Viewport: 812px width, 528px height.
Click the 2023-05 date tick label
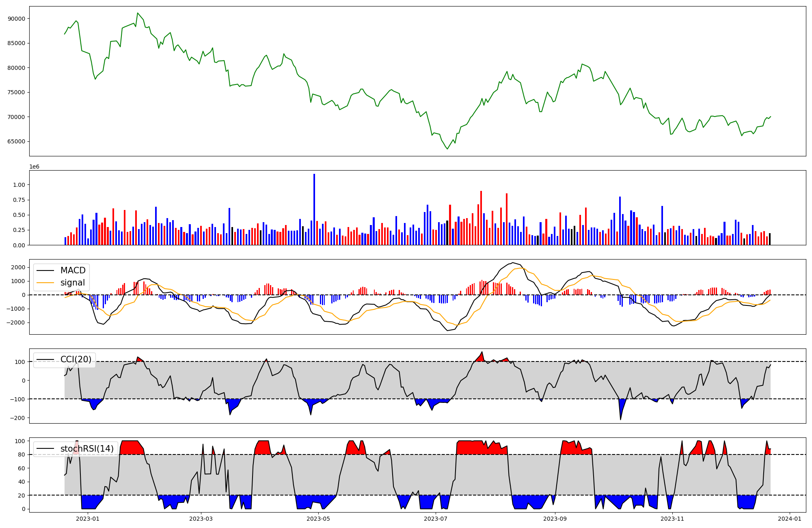(318, 519)
